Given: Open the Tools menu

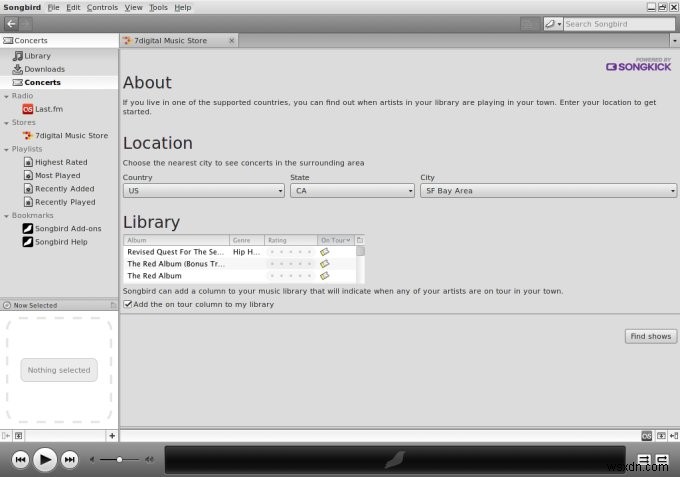Looking at the screenshot, I should point(158,7).
